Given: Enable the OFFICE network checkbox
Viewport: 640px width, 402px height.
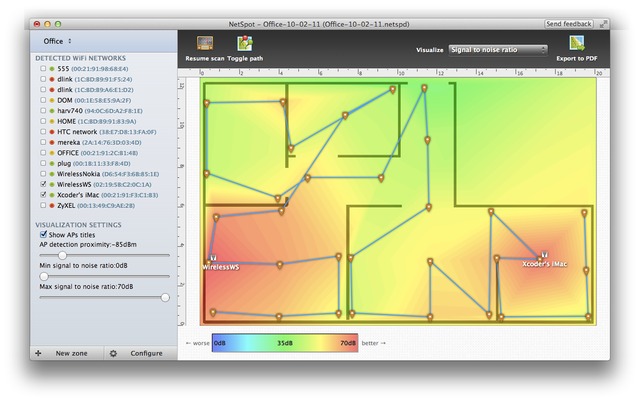Looking at the screenshot, I should [x=42, y=153].
